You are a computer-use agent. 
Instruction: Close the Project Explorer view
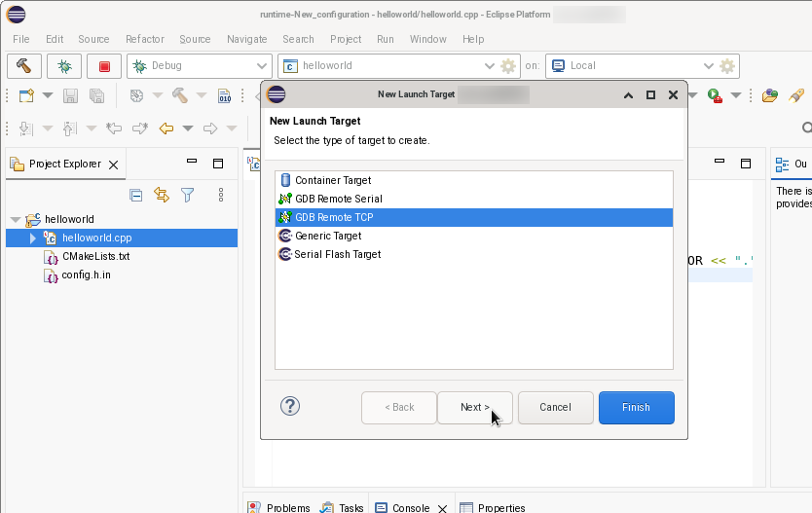[x=113, y=165]
